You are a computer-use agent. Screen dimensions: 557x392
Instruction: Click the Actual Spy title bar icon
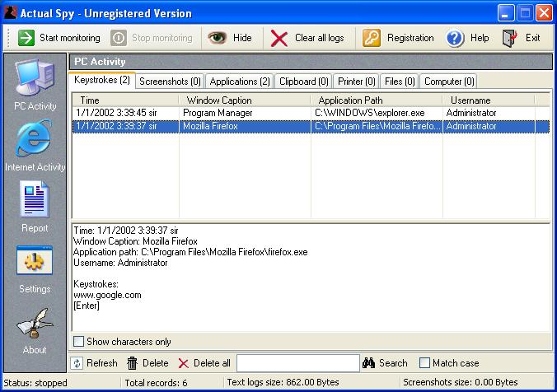pyautogui.click(x=11, y=13)
